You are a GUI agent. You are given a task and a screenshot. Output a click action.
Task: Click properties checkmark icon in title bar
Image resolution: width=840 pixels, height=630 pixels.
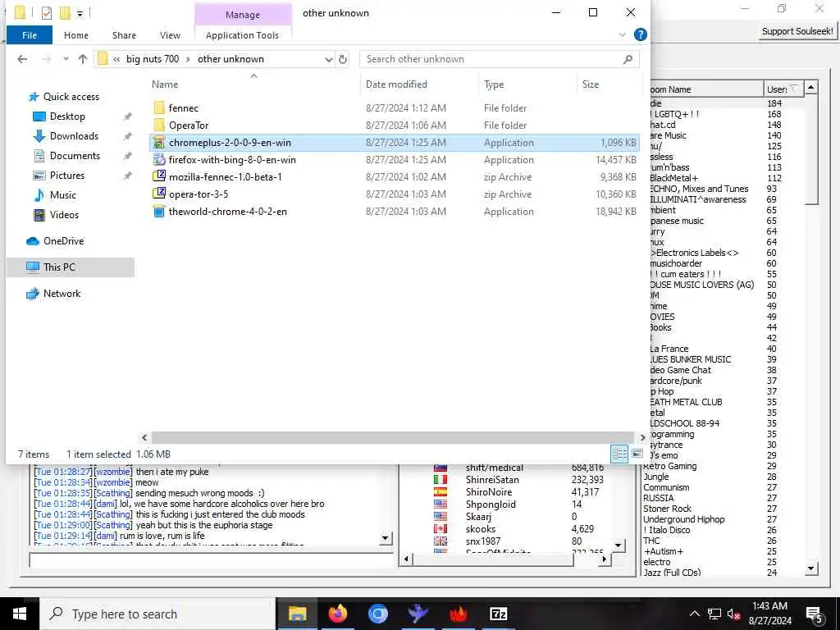(x=47, y=13)
